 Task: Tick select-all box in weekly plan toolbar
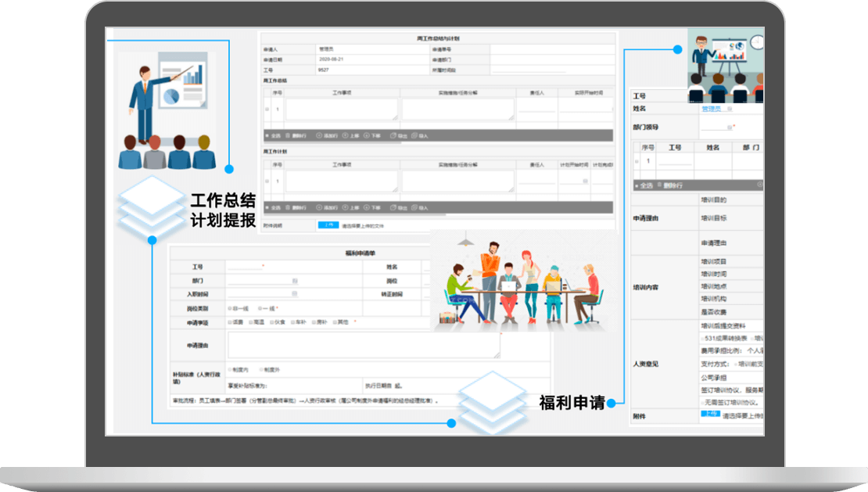tap(267, 208)
